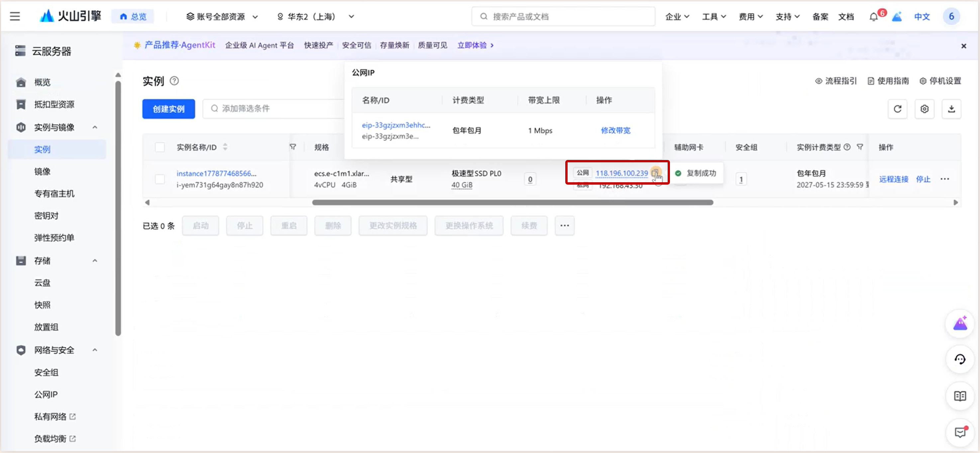This screenshot has height=453, width=980.
Task: Open the 账号全部资源 resource dropdown
Action: coord(222,17)
